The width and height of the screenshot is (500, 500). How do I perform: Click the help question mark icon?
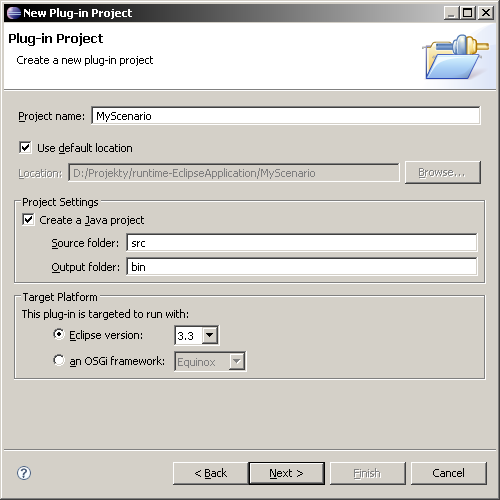click(24, 473)
